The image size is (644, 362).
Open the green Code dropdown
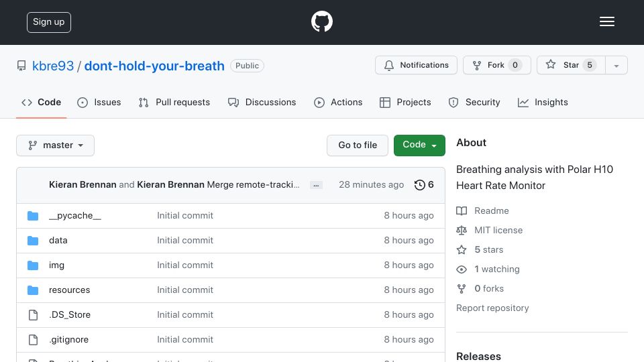coord(419,145)
